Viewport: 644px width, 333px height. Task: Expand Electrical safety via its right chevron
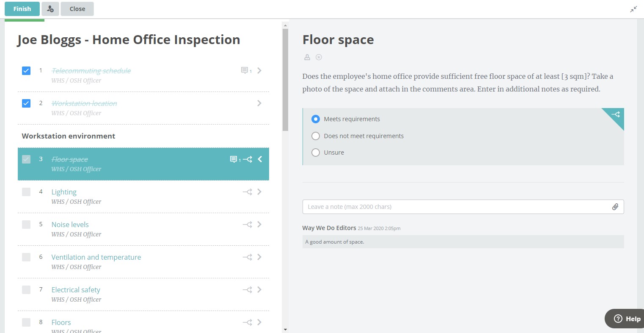259,289
